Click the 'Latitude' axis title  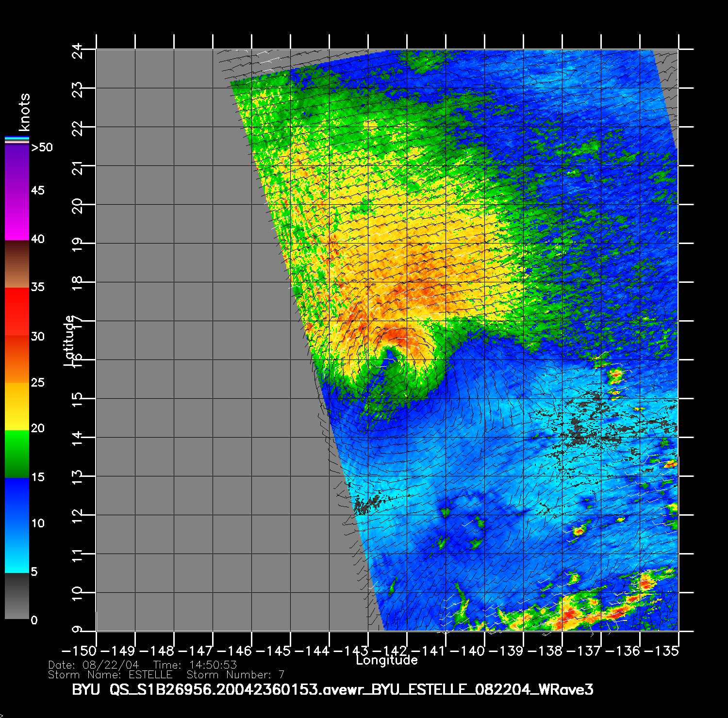(69, 341)
